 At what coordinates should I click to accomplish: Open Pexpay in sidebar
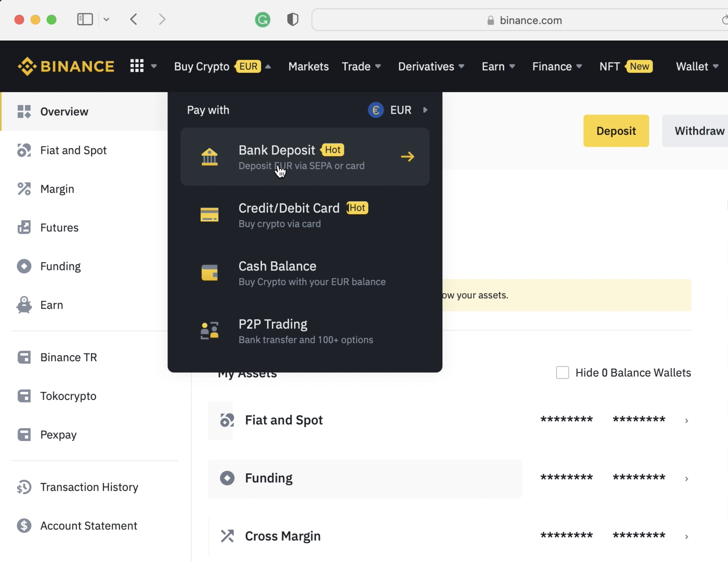pos(58,435)
